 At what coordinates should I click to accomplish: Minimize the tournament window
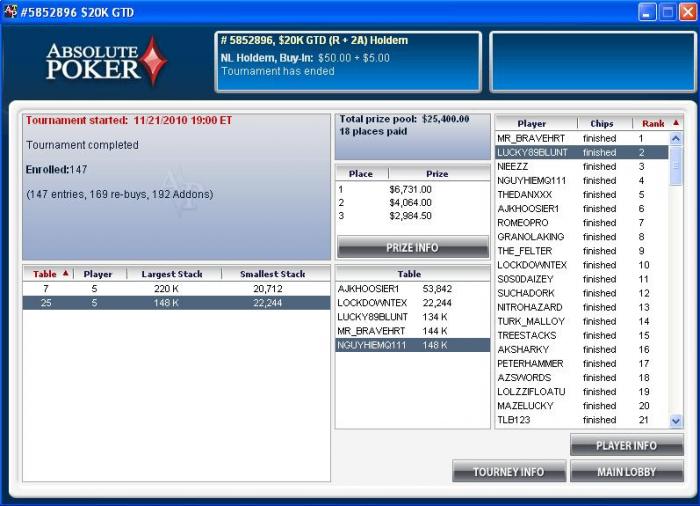(x=646, y=12)
